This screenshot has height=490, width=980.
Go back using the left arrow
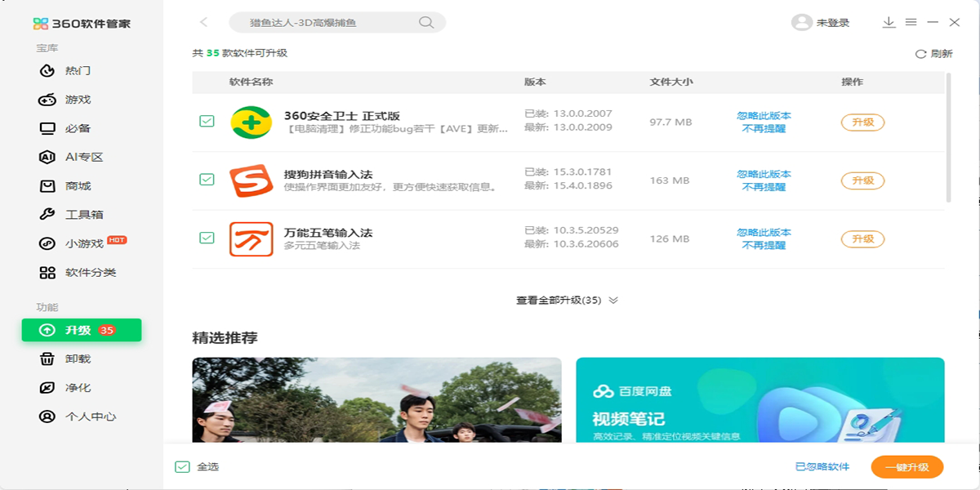click(x=203, y=23)
